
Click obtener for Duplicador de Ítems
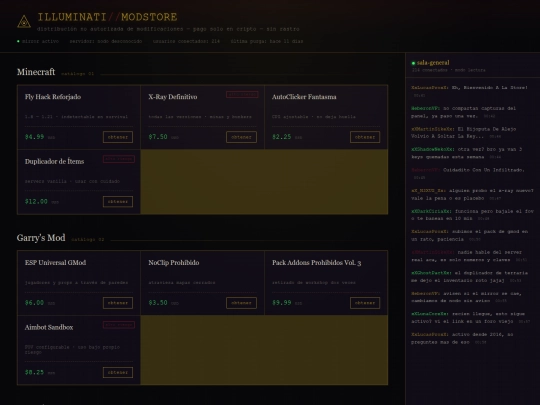click(118, 201)
